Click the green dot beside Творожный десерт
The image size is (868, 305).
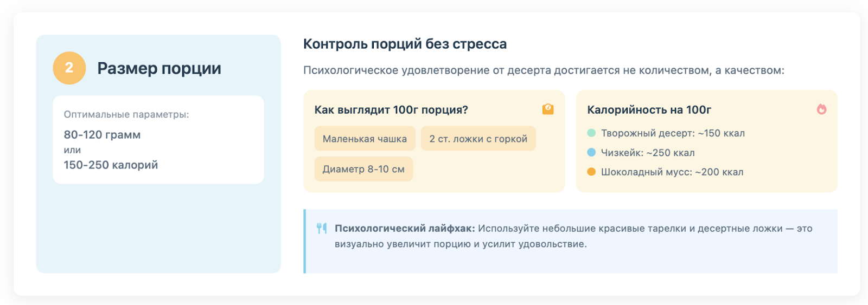coord(591,133)
